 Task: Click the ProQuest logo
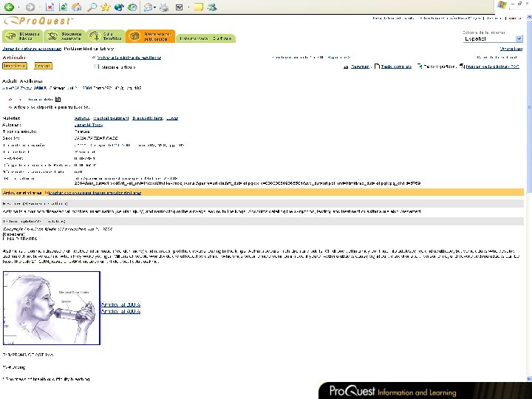(x=38, y=21)
